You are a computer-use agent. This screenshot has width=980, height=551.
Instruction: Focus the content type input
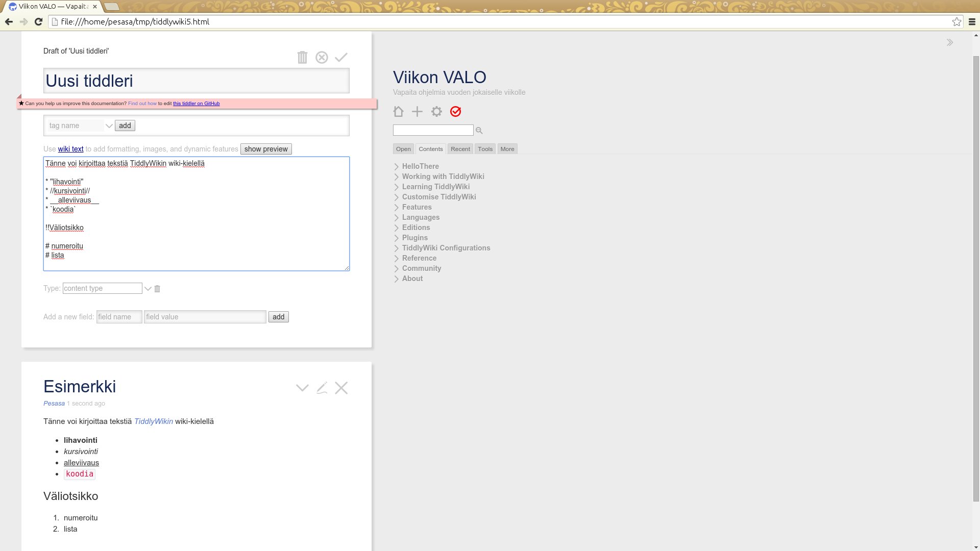tap(103, 289)
